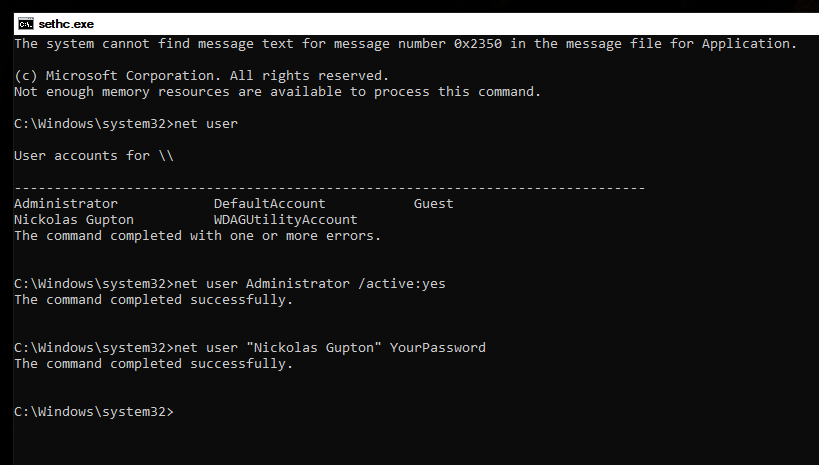Click the 'YourPassword' text in the command
819x465 pixels.
click(438, 348)
